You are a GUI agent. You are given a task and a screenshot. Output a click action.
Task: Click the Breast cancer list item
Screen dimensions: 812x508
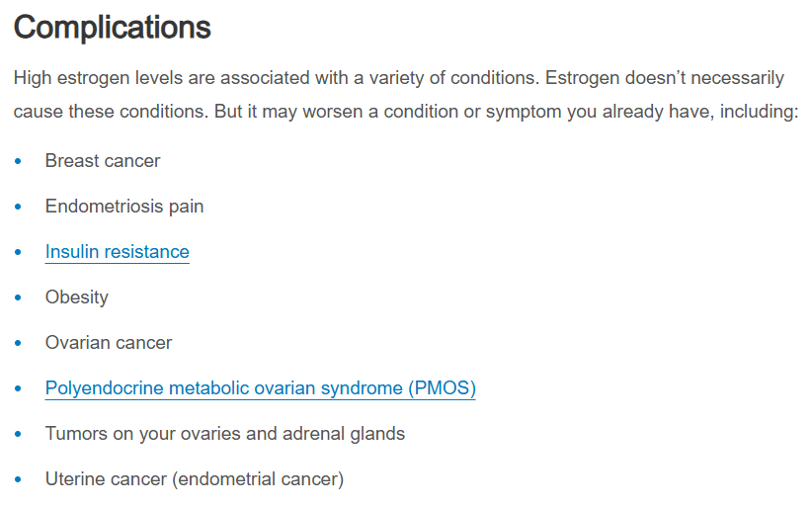pyautogui.click(x=103, y=161)
